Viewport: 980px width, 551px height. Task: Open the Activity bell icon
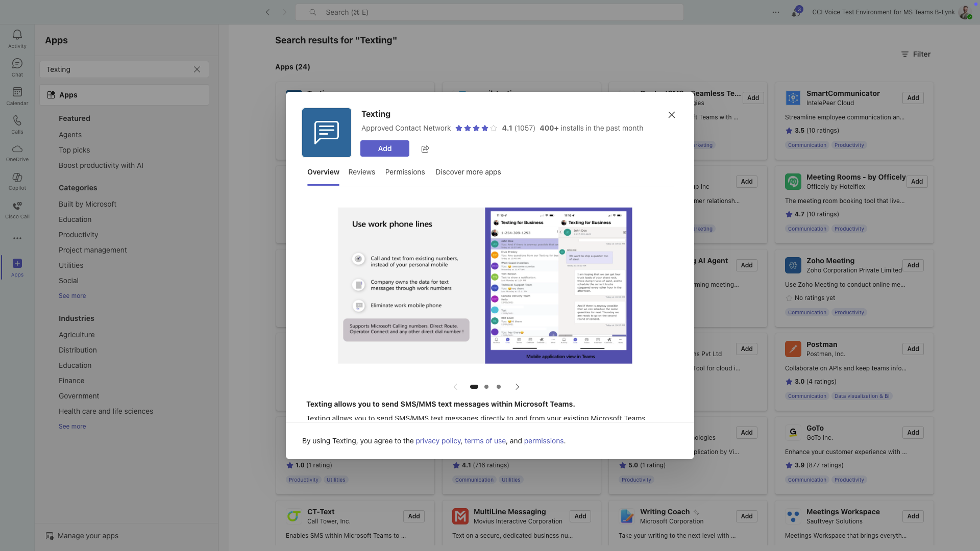[x=17, y=39]
